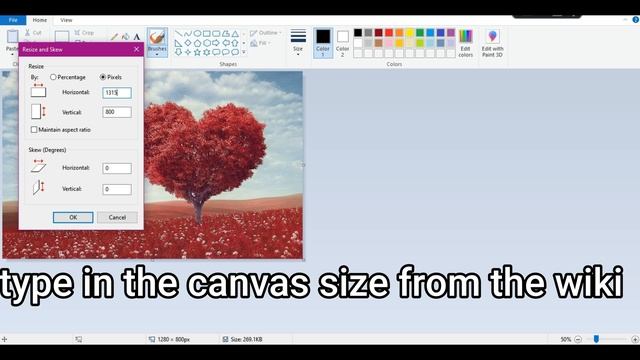This screenshot has width=640, height=360.
Task: Pick the purple palette color
Action: (451, 33)
